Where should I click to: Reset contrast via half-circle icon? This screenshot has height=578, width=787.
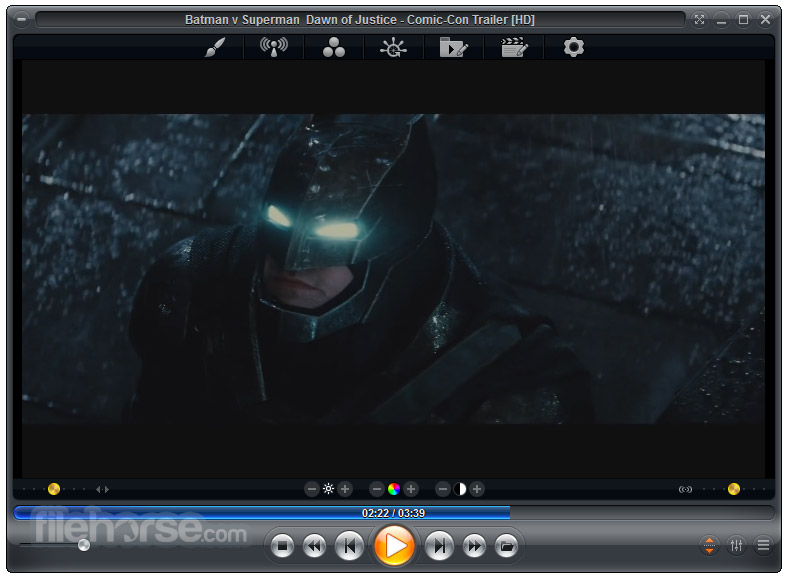(x=460, y=489)
